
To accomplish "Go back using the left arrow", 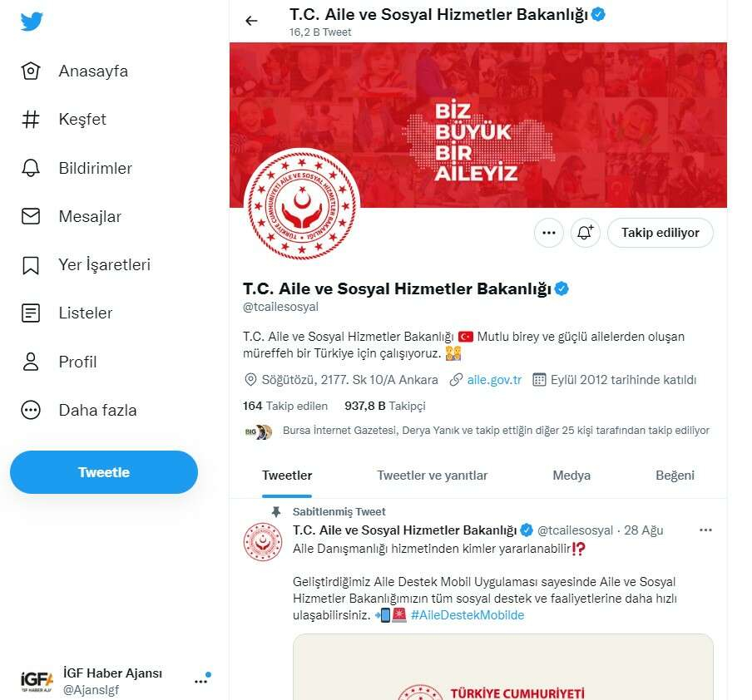I will (251, 22).
